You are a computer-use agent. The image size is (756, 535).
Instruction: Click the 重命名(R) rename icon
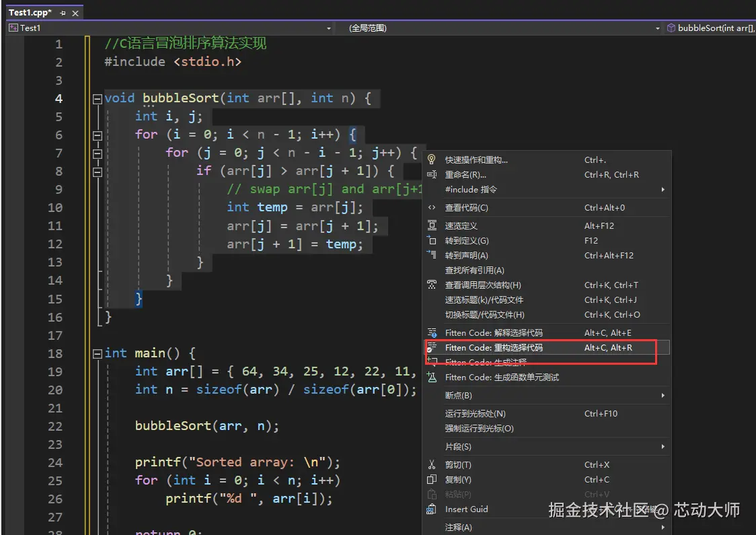click(x=432, y=175)
